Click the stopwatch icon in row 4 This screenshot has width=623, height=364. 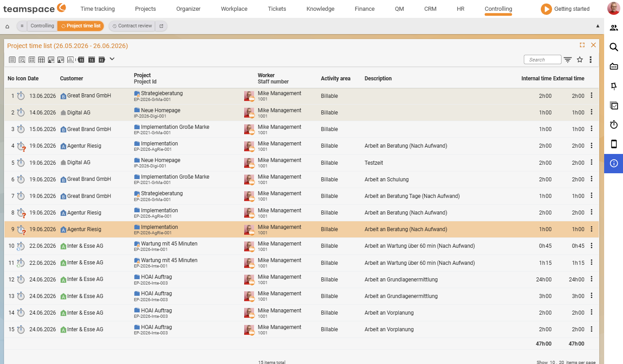click(x=21, y=146)
